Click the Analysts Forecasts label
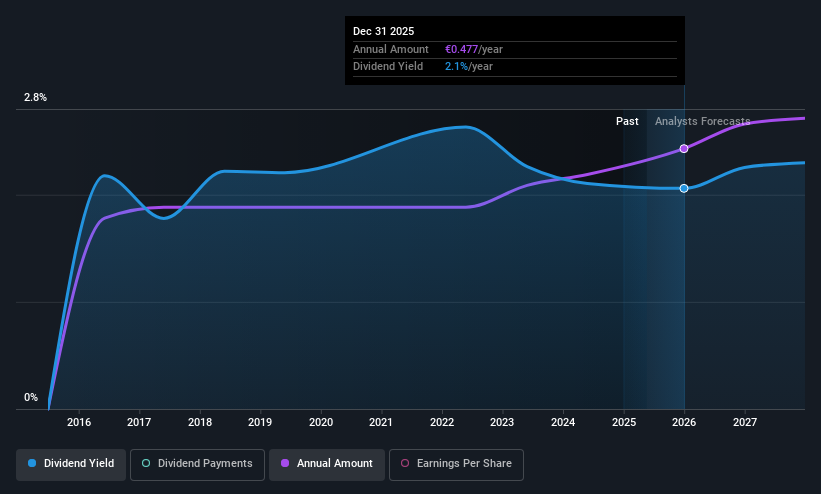 point(703,122)
